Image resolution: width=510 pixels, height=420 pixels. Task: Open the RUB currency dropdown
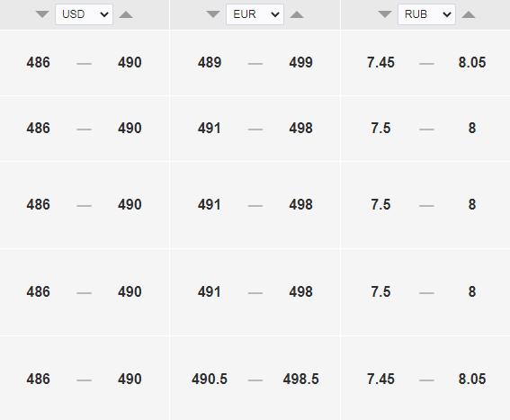pyautogui.click(x=426, y=14)
